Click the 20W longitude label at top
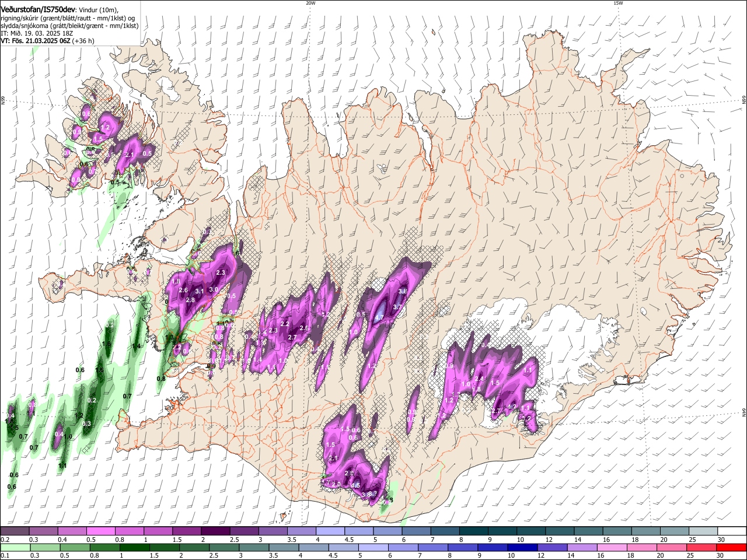The height and width of the screenshot is (560, 747). [310, 3]
